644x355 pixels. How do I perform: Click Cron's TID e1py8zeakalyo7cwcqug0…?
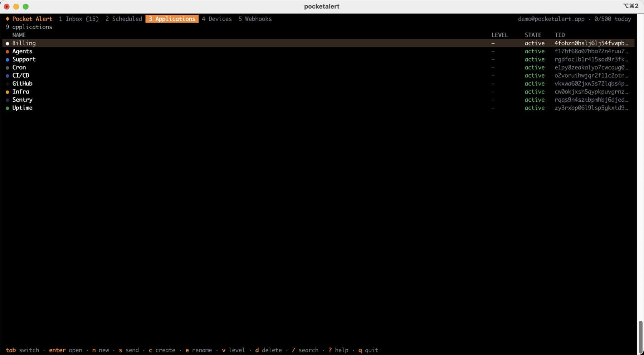pos(591,68)
